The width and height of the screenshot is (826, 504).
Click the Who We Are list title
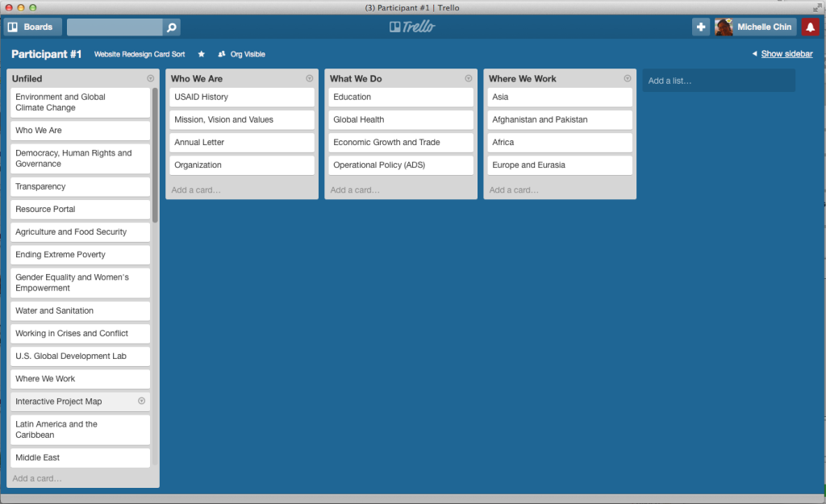(x=197, y=78)
